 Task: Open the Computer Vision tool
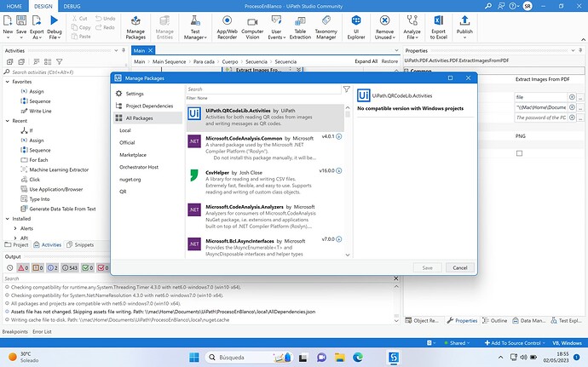click(252, 27)
